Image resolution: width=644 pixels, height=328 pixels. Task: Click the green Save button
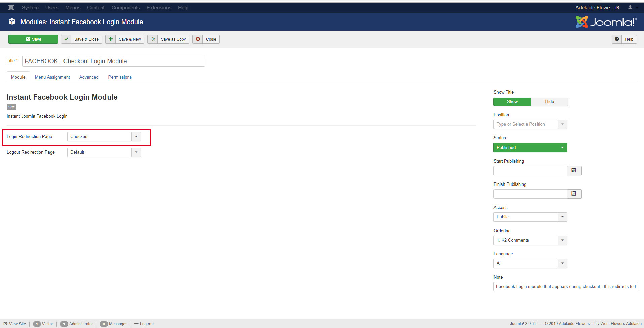tap(33, 39)
